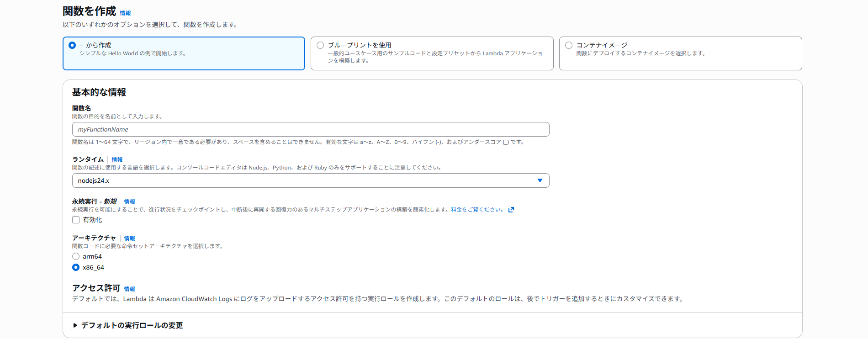Enable the 有効化 checkbox for durable execution
Image resolution: width=868 pixels, height=339 pixels.
(76, 220)
